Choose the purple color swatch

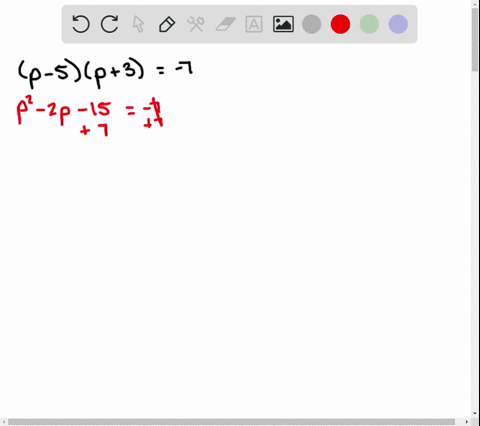pyautogui.click(x=398, y=24)
